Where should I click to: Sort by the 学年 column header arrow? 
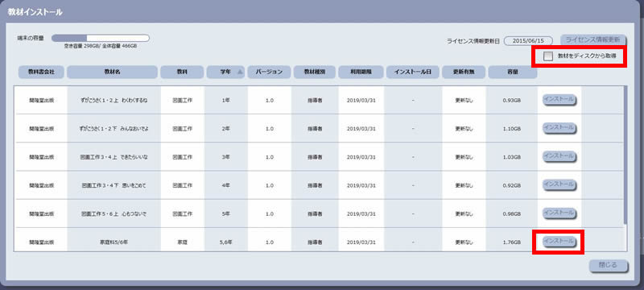click(240, 72)
